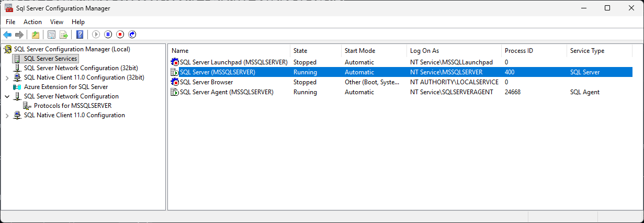This screenshot has width=644, height=223.
Task: Click Running state of SQL Server Agent
Action: pyautogui.click(x=305, y=92)
